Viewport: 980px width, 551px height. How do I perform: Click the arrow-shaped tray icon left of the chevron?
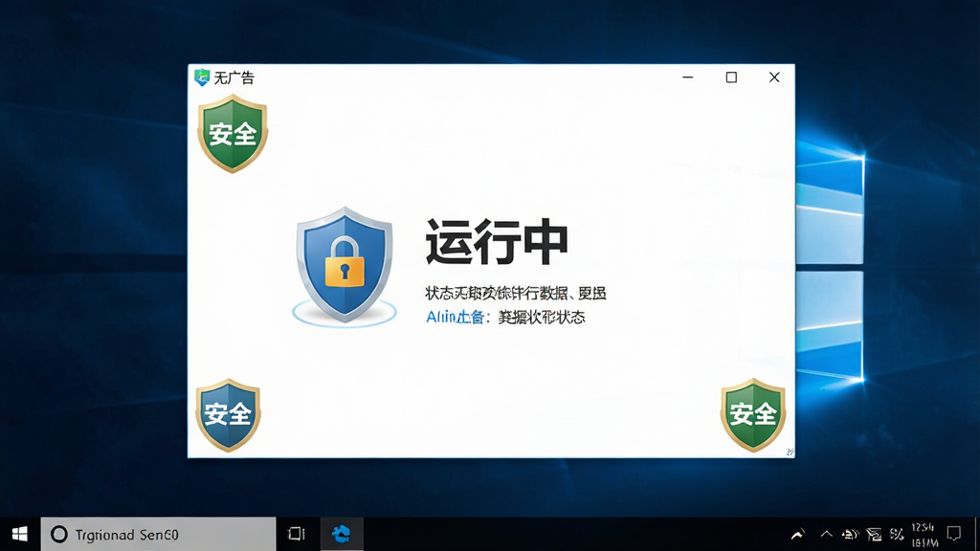click(x=797, y=534)
